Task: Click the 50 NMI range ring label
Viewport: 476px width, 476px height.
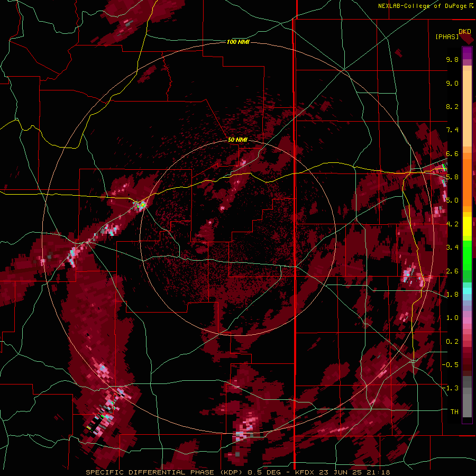Action: [x=237, y=140]
